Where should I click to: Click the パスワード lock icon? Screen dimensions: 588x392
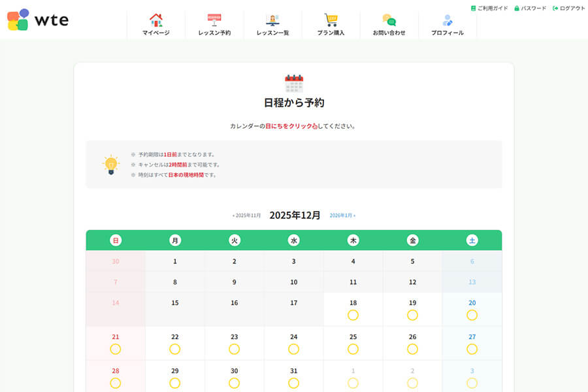(x=516, y=8)
